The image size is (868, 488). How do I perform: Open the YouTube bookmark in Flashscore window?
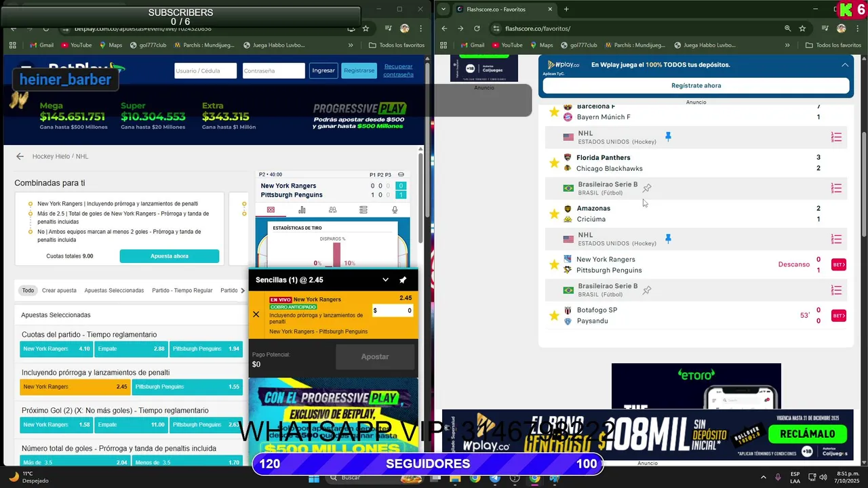pos(507,45)
